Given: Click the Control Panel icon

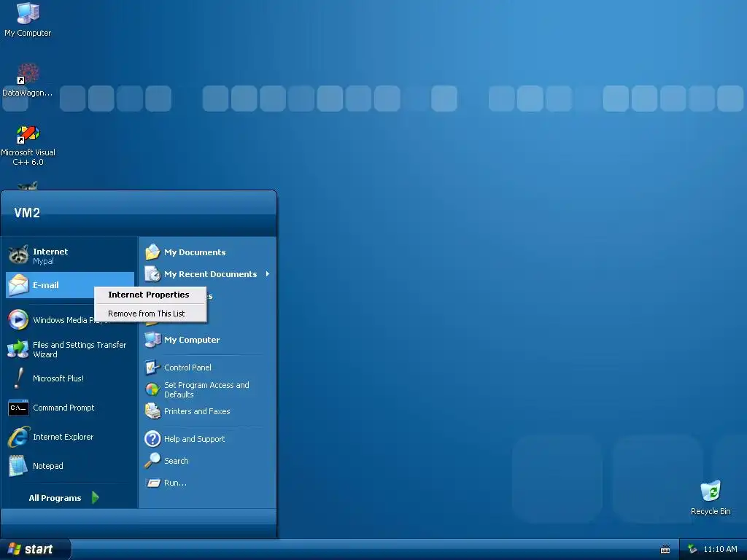Looking at the screenshot, I should pyautogui.click(x=152, y=367).
